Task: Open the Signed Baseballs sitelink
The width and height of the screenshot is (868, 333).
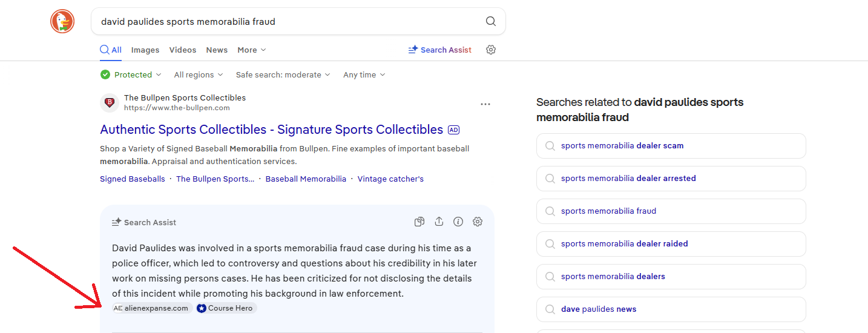Action: [133, 179]
